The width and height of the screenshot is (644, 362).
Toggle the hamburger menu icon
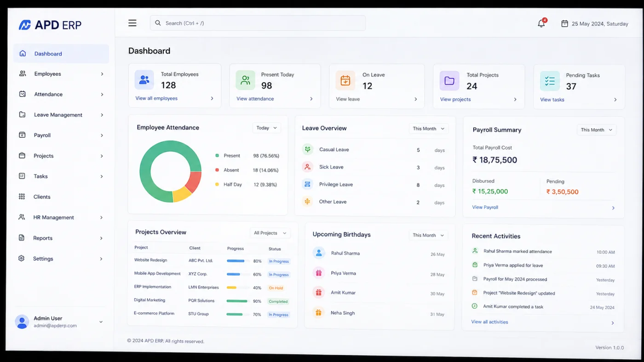132,23
